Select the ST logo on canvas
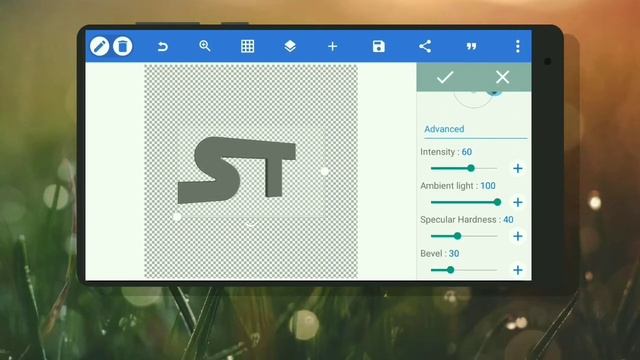 click(237, 170)
